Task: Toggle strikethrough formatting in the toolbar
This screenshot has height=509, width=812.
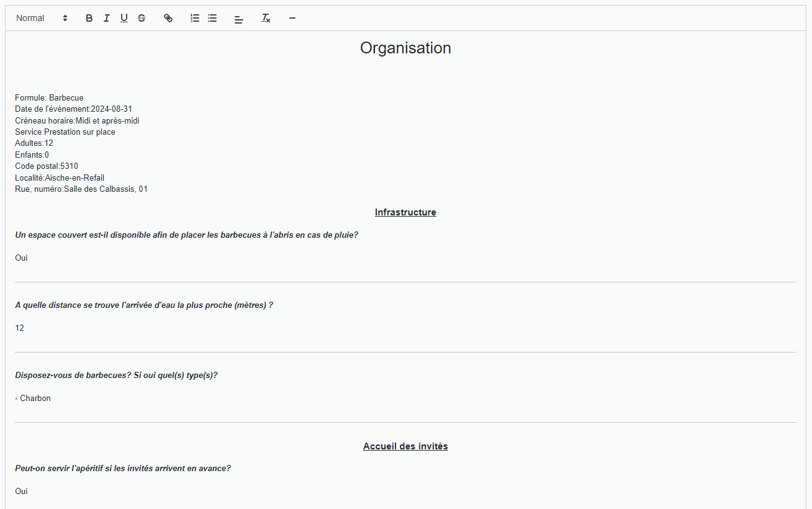Action: pyautogui.click(x=142, y=18)
